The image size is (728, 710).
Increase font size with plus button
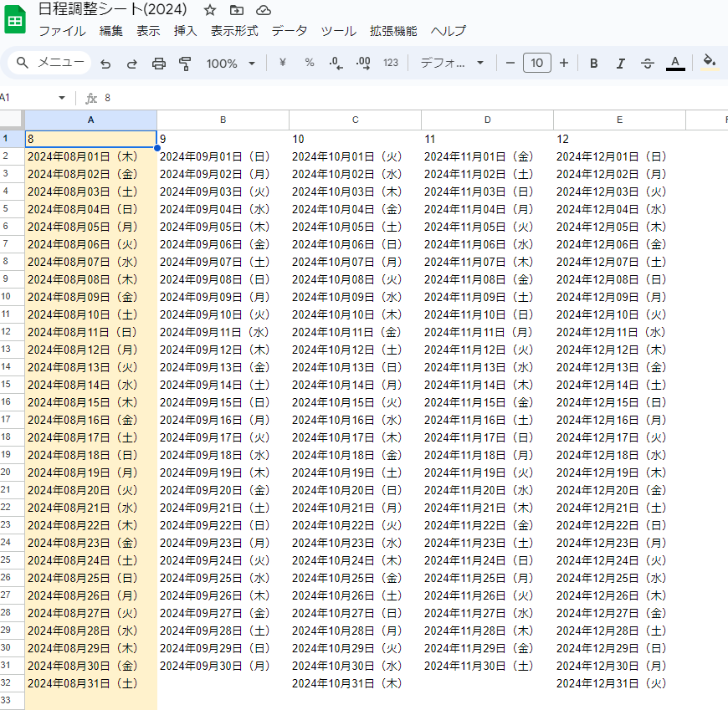(x=564, y=63)
